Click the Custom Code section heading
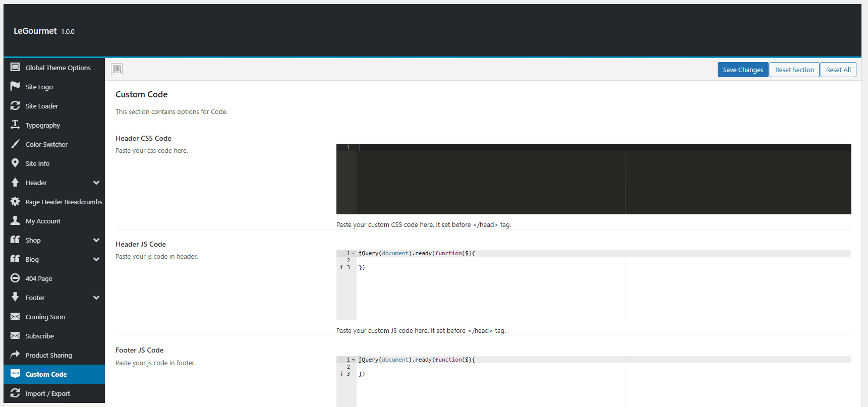Viewport: 868px width, 407px height. pos(141,94)
